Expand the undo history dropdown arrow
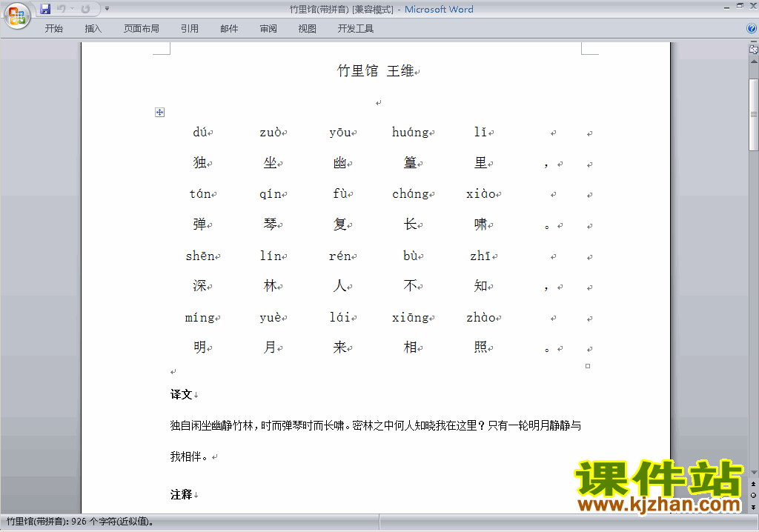The height and width of the screenshot is (532, 759). tap(72, 9)
